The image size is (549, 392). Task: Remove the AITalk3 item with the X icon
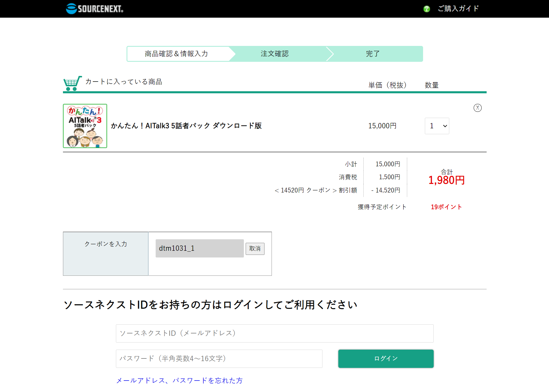(x=478, y=108)
